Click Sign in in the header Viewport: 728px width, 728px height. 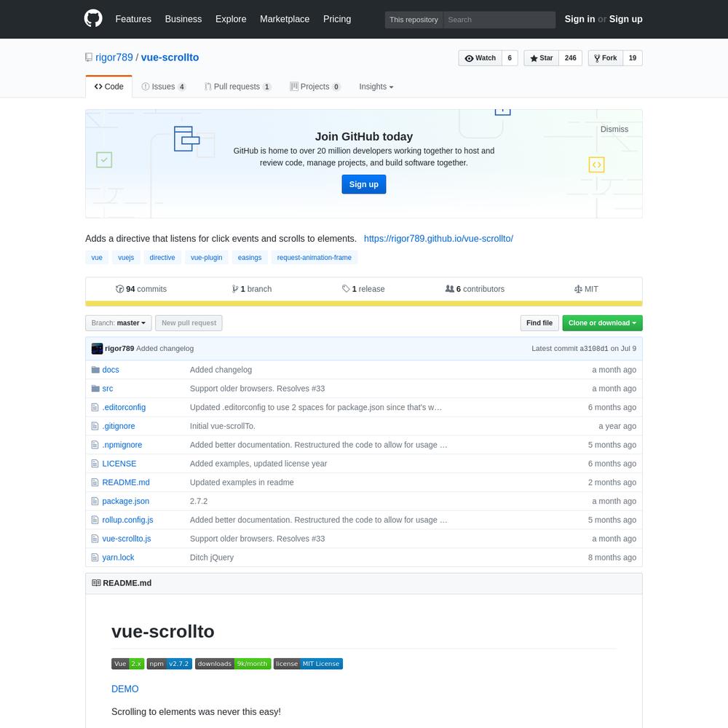click(579, 19)
